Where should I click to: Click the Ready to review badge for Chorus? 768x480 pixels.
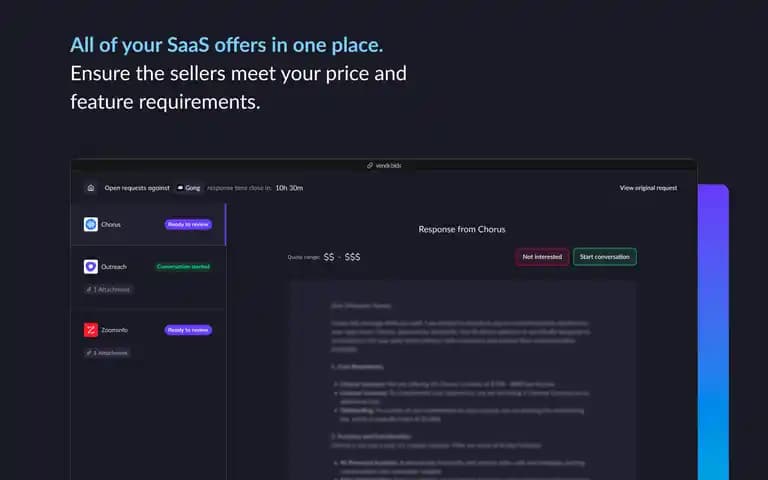coord(188,224)
